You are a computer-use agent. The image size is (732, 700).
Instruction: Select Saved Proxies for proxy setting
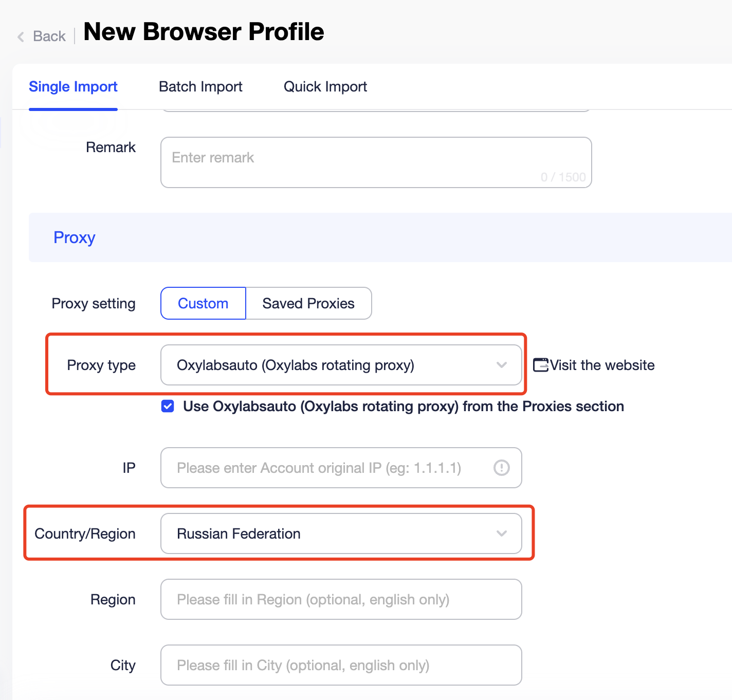[308, 303]
